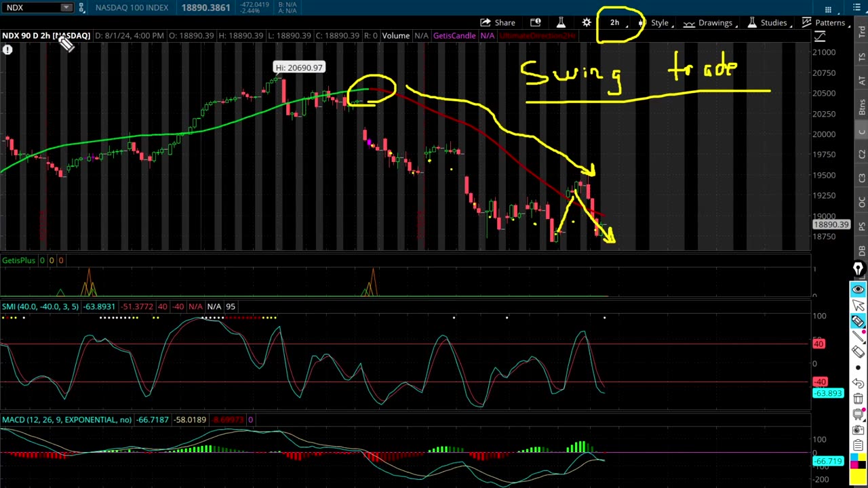This screenshot has width=868, height=488.
Task: Open the CMYK color palette swatch
Action: tap(858, 462)
